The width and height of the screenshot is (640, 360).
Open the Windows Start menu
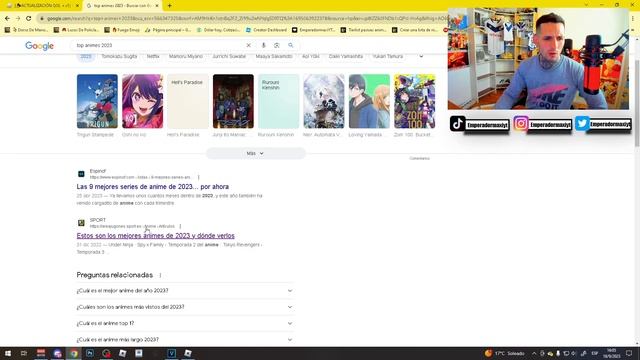tap(7, 353)
